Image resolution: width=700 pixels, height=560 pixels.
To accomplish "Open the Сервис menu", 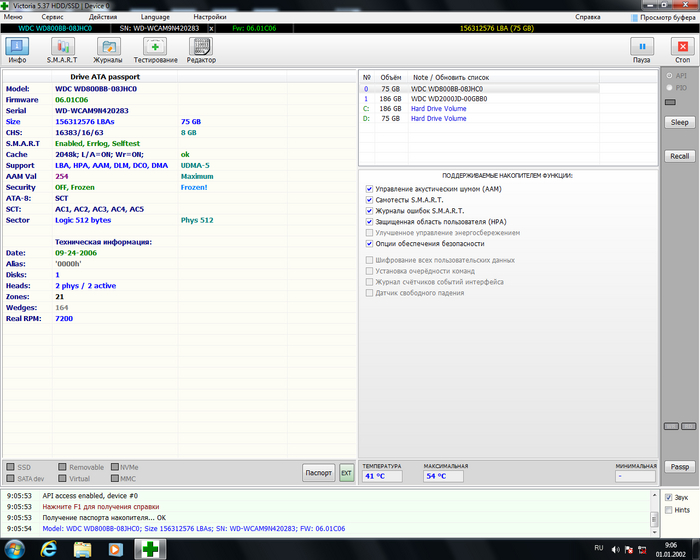I will (x=54, y=17).
